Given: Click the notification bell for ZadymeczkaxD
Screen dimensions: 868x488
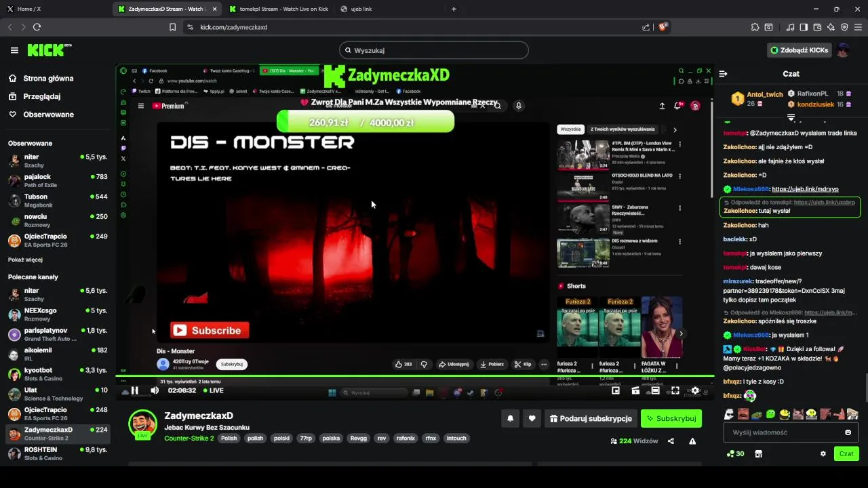Looking at the screenshot, I should [x=511, y=419].
